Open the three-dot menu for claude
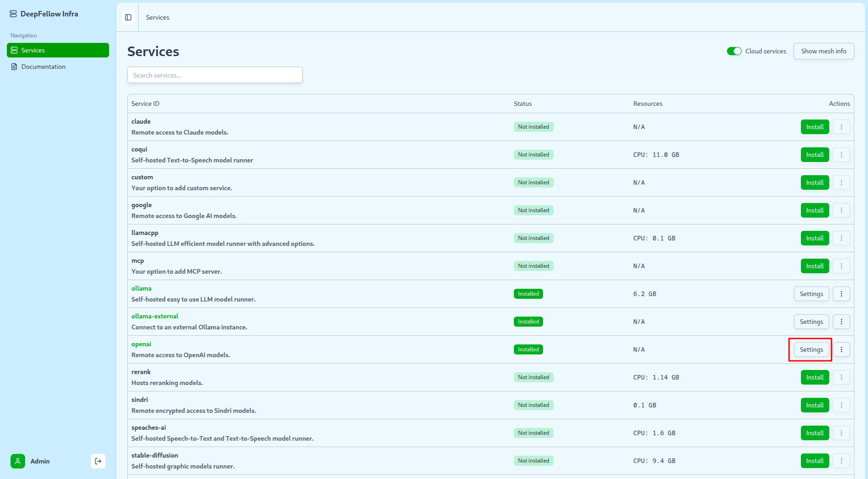Screen dimensions: 868x479 pyautogui.click(x=842, y=127)
